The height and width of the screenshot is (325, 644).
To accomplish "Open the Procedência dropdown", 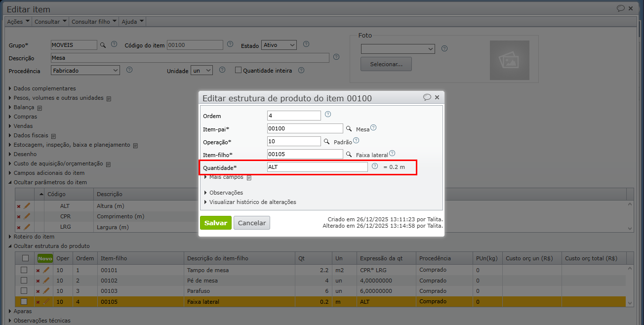I will (85, 71).
